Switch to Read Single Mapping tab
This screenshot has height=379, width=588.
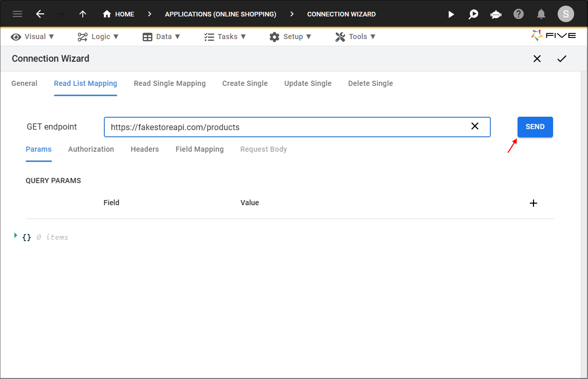pos(170,83)
